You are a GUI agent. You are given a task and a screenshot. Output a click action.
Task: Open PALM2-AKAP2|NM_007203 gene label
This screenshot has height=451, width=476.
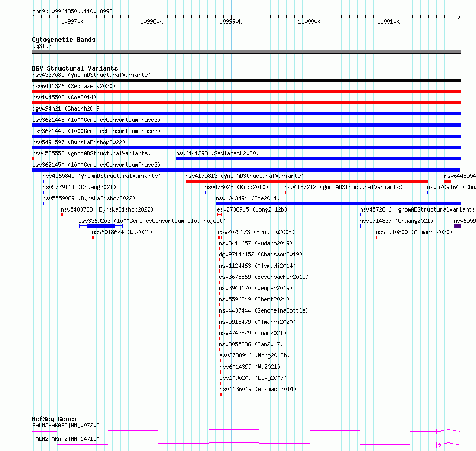(66, 425)
